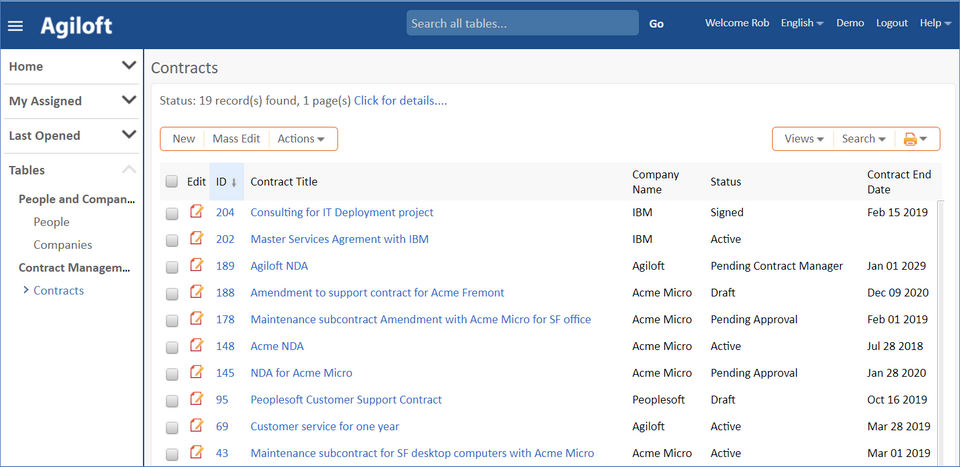
Task: Open the Consulting for IT Deployment project link
Action: pyautogui.click(x=342, y=213)
